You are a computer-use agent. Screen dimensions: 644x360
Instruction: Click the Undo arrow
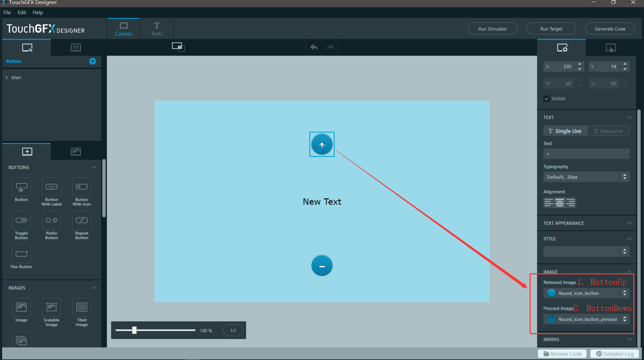point(314,47)
